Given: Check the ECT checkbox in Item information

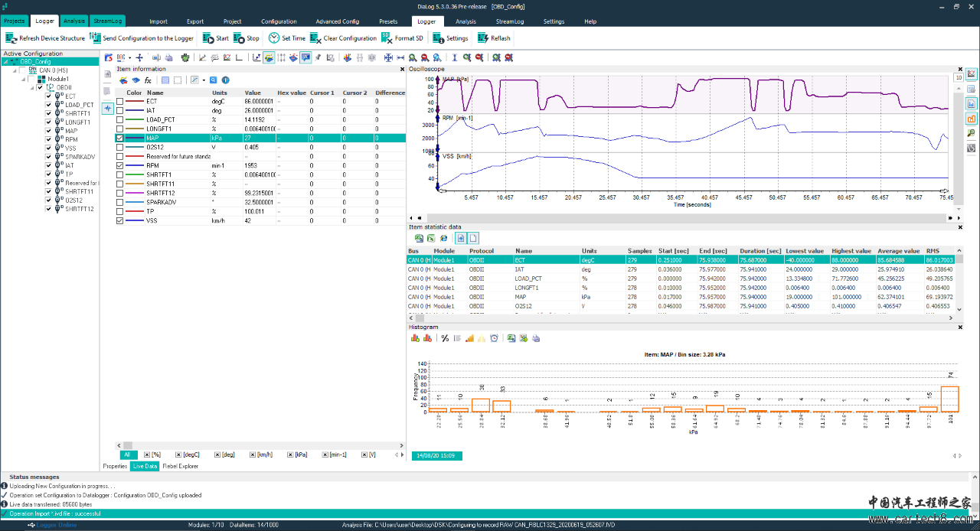Looking at the screenshot, I should pyautogui.click(x=119, y=101).
